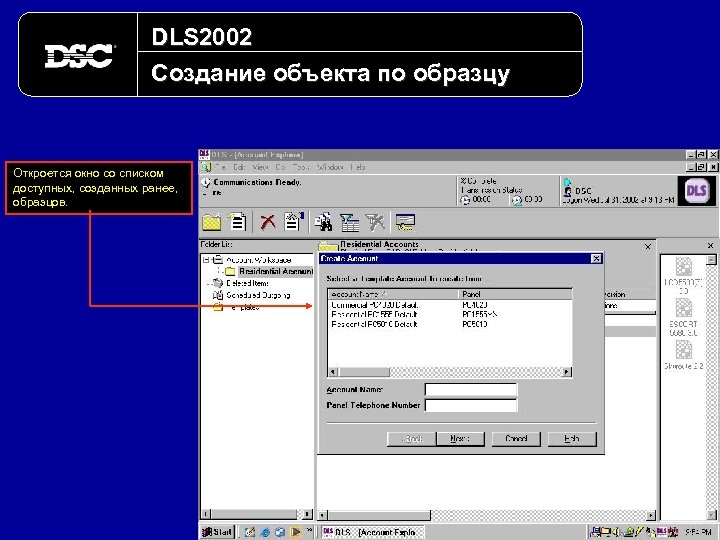Click the first transmission clock icon
The image size is (720, 540).
tap(466, 200)
